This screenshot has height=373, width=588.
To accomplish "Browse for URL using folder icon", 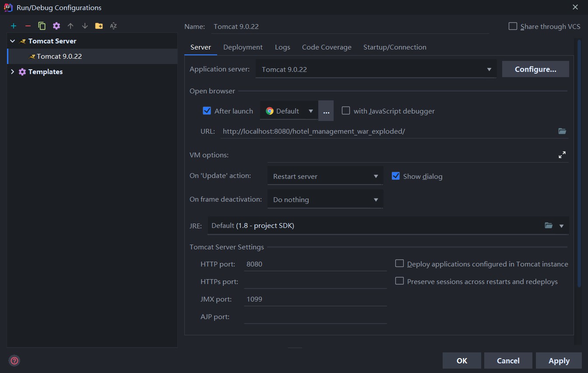I will (x=562, y=131).
